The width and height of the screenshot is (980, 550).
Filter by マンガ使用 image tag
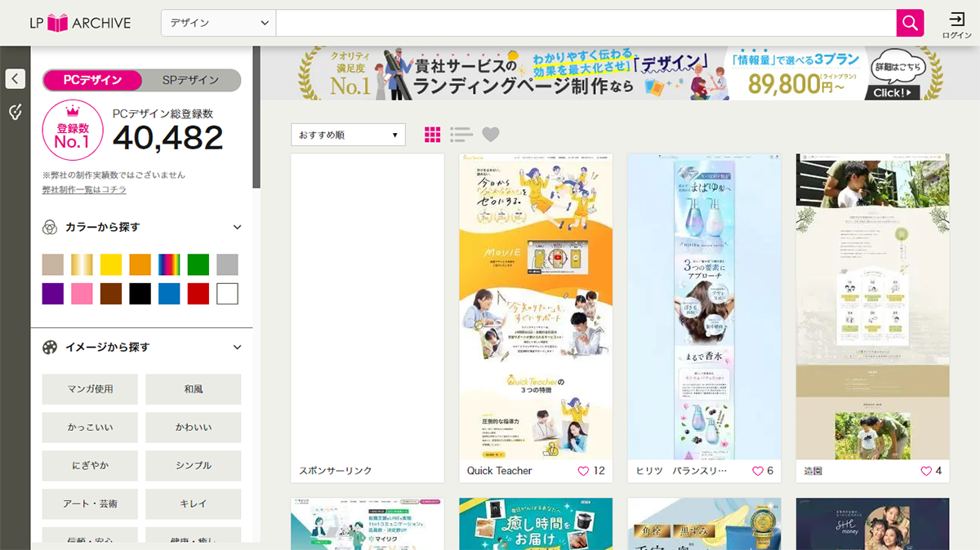click(90, 389)
